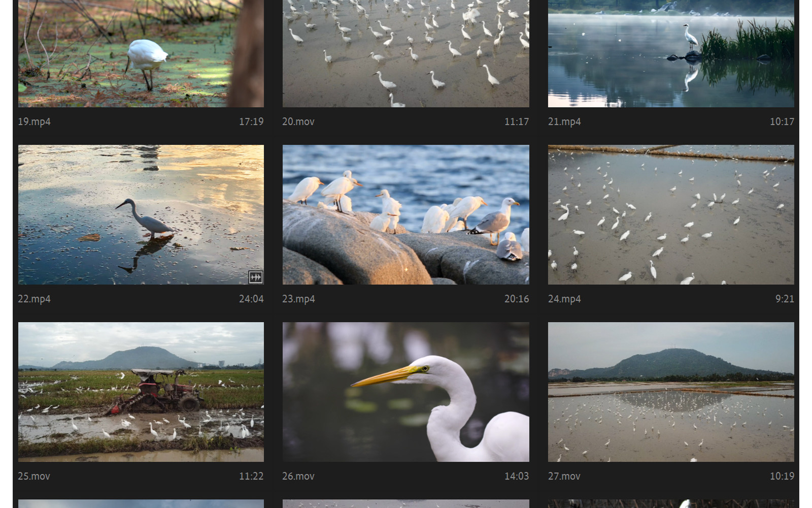
Task: Click the file name 23.mp4
Action: 298,299
